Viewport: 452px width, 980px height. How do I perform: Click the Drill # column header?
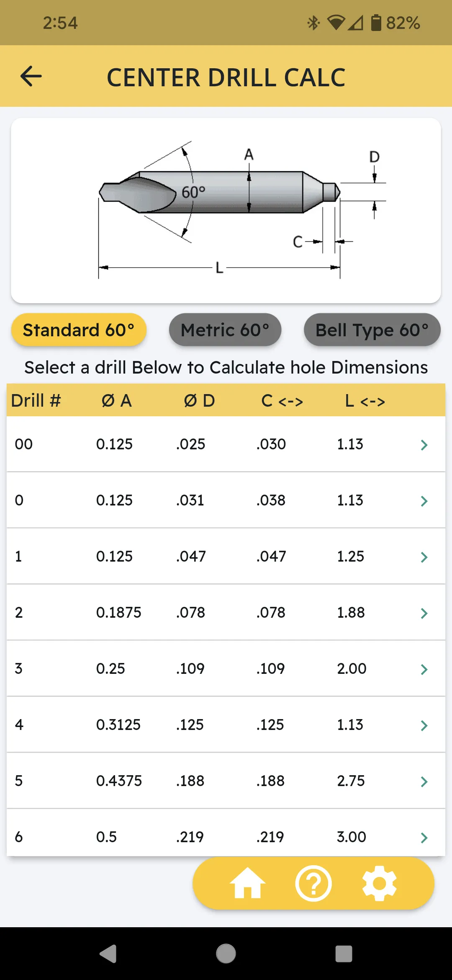[36, 400]
